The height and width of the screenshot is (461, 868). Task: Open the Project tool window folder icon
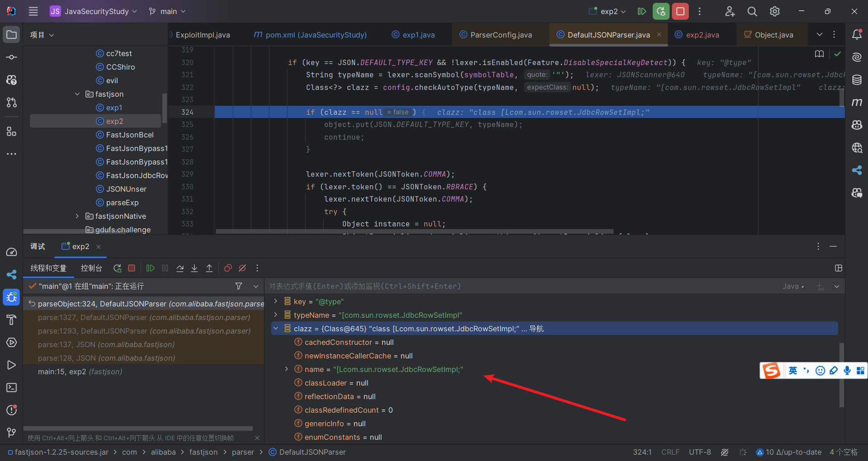tap(12, 35)
